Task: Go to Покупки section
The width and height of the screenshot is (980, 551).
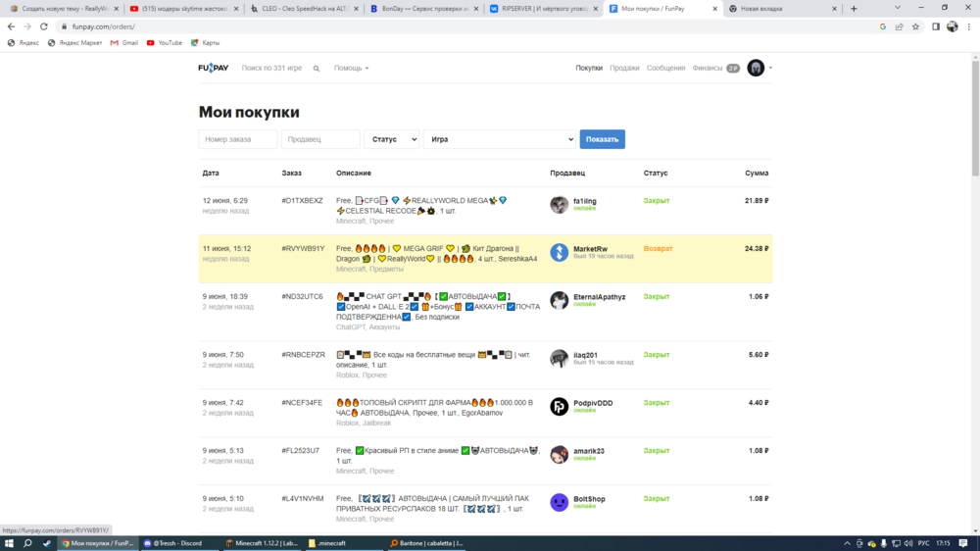Action: click(x=589, y=69)
